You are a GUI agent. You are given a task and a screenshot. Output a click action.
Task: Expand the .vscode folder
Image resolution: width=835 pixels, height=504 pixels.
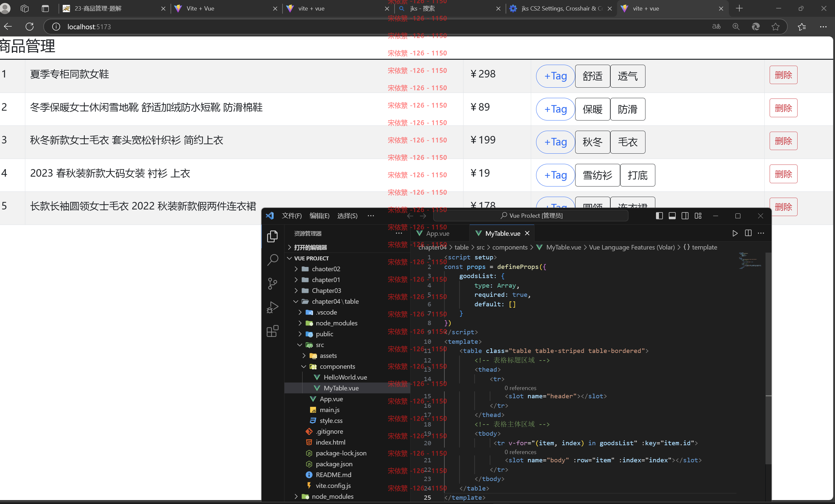click(x=300, y=312)
